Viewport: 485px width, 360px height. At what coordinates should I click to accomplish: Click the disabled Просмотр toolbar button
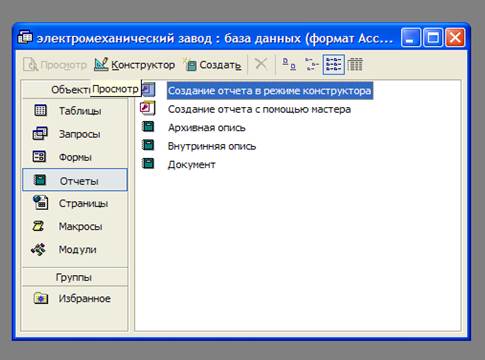[x=55, y=65]
